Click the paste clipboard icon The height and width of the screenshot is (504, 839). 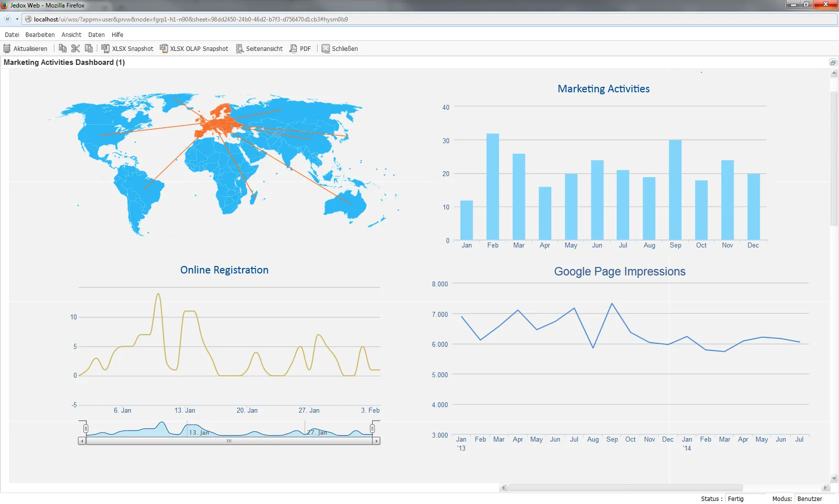pos(89,48)
